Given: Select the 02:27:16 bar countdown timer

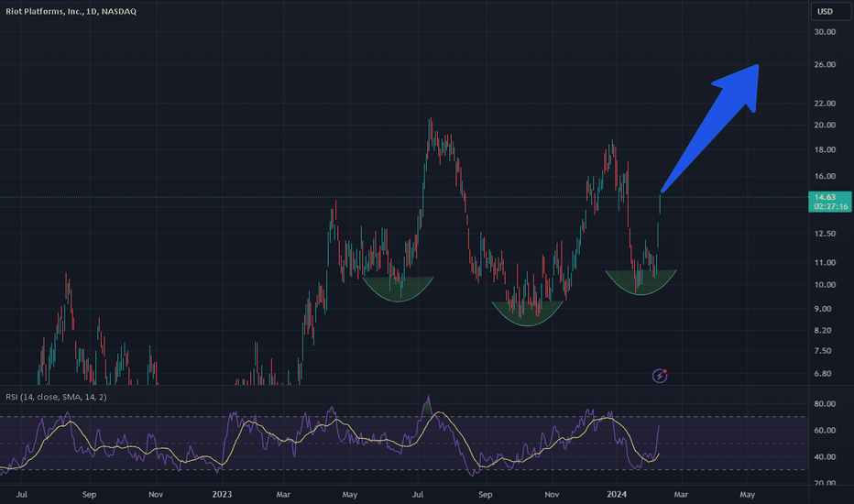Looking at the screenshot, I should (x=830, y=206).
